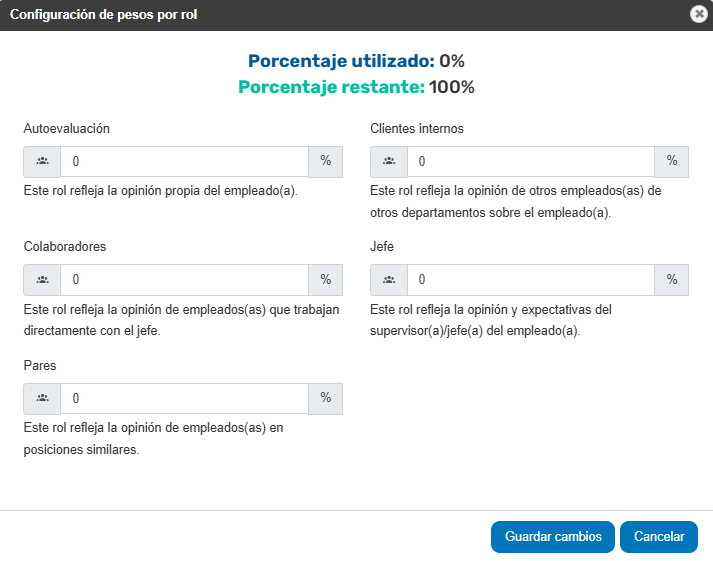Close the Configuración de pesos dialog
713x561 pixels.
point(699,14)
